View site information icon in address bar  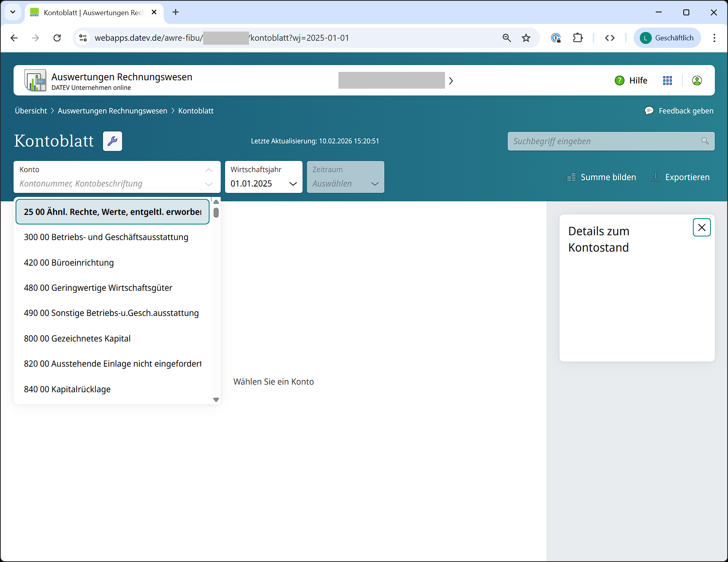(83, 38)
